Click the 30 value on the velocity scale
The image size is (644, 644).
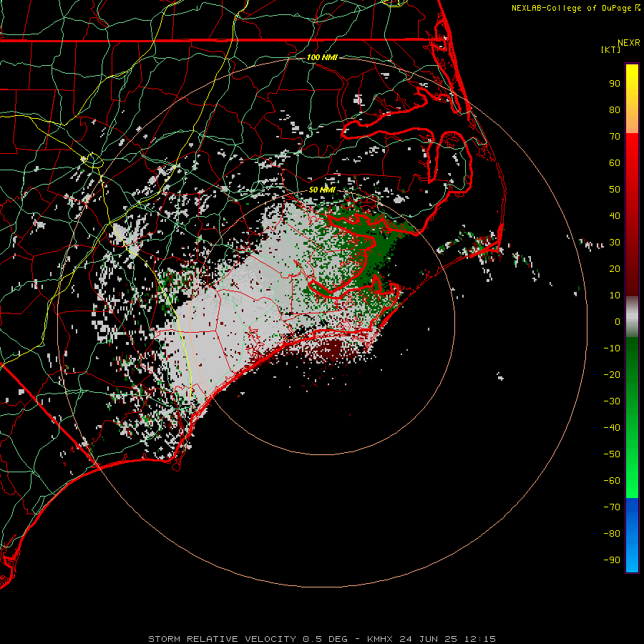click(x=615, y=243)
